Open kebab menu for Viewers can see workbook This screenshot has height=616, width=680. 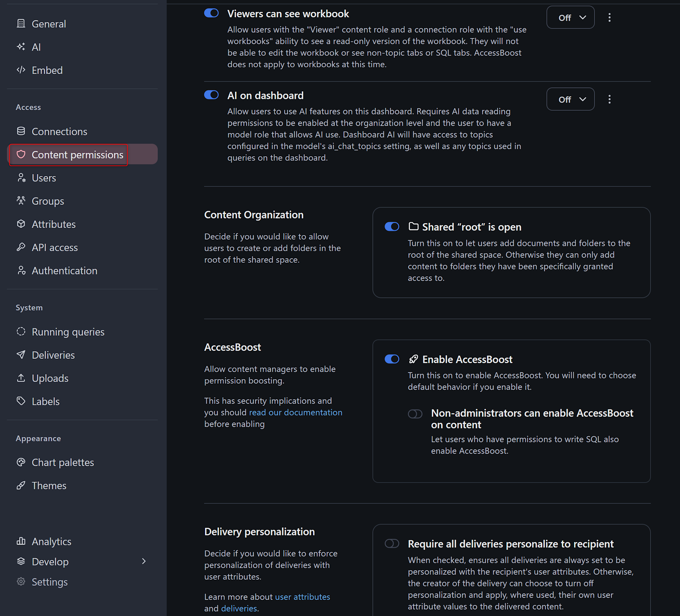(x=609, y=18)
